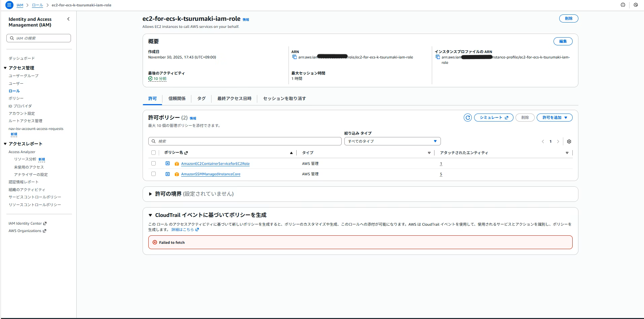Switch to the セッションを取り消す tab
This screenshot has width=644, height=319.
pyautogui.click(x=285, y=99)
